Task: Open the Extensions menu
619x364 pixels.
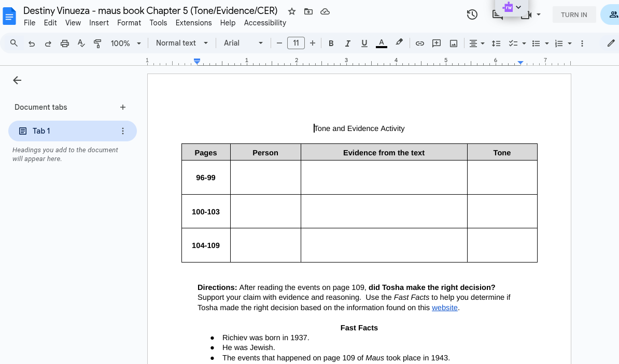Action: [193, 23]
